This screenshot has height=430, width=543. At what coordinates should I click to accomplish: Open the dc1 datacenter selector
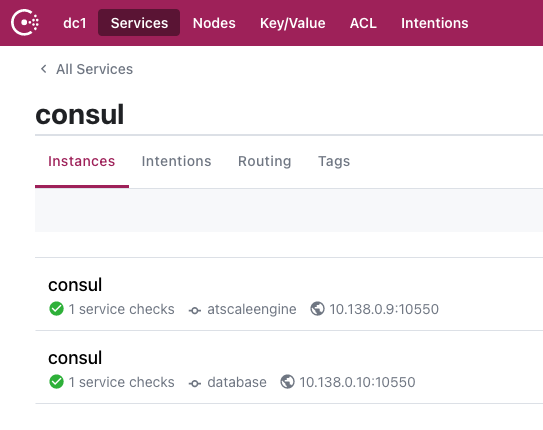74,23
